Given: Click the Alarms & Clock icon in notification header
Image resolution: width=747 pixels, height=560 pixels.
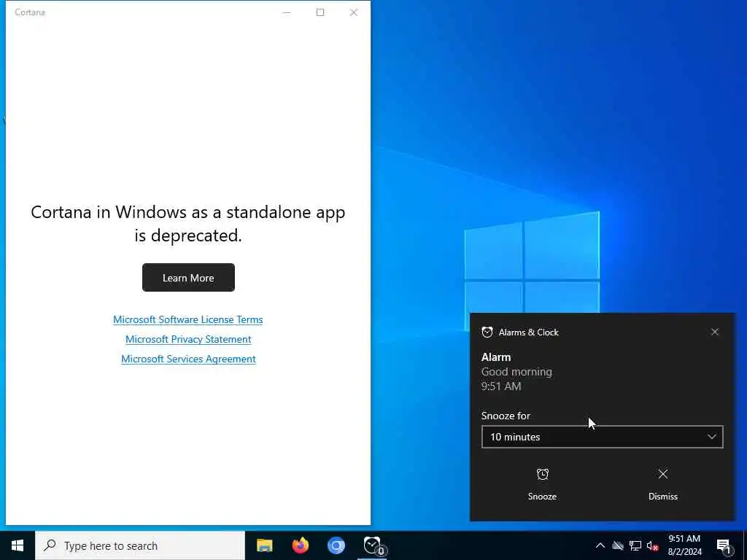Looking at the screenshot, I should pos(487,332).
